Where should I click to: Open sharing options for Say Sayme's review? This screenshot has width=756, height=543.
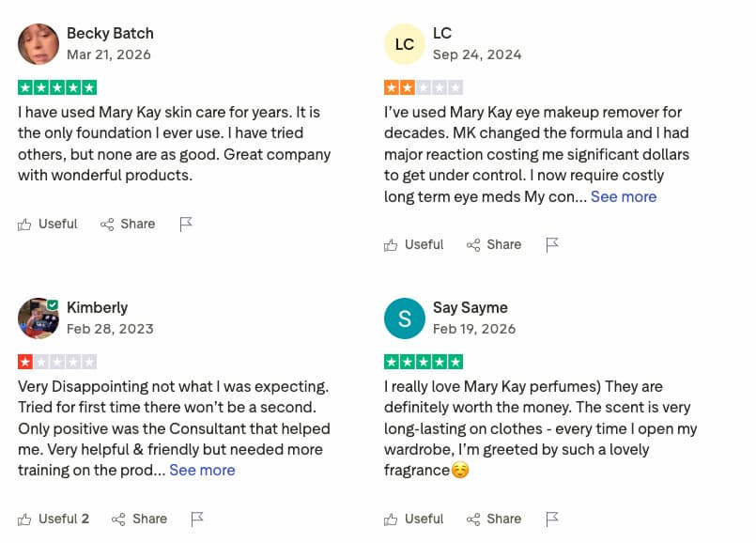[x=493, y=519]
